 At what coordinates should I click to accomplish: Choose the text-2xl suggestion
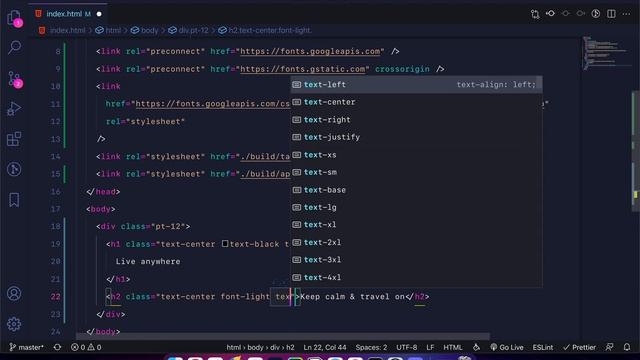(416, 242)
